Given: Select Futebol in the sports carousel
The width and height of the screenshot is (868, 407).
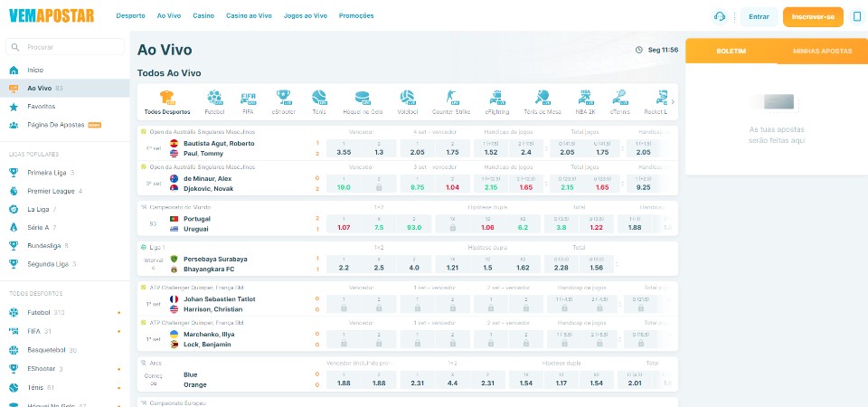Looking at the screenshot, I should click(214, 102).
